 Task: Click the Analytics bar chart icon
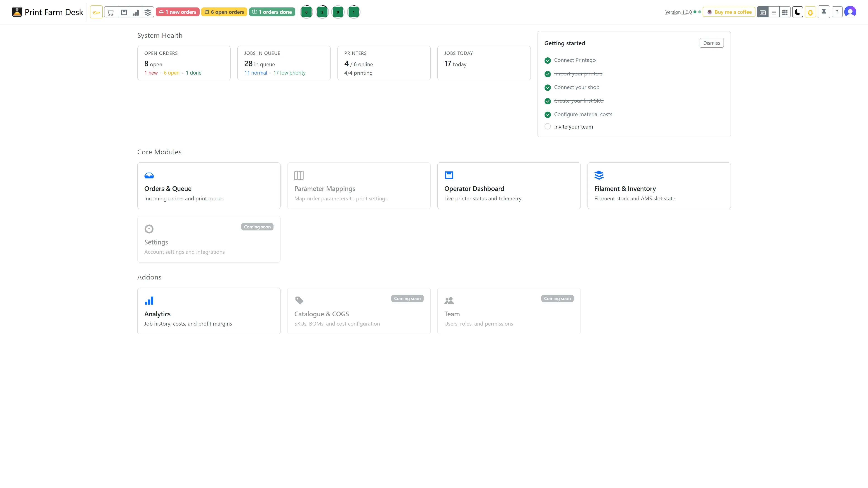tap(149, 300)
